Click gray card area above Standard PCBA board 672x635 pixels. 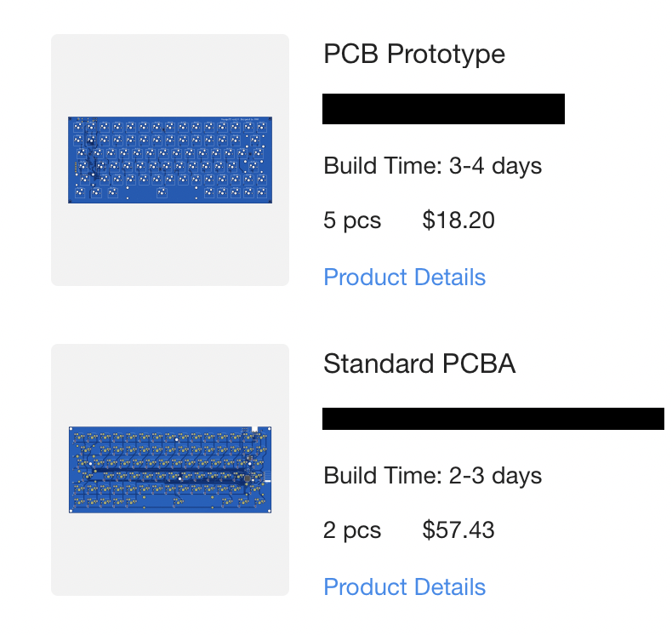(x=170, y=385)
